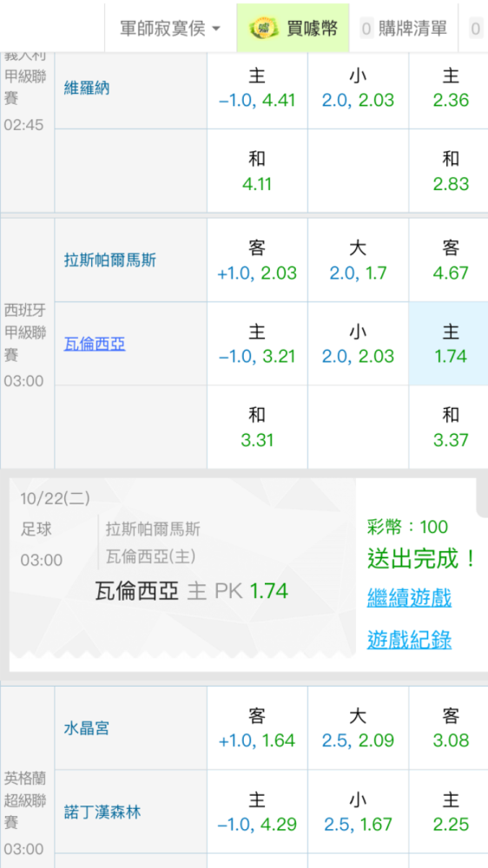
Task: Open 維羅納 team link
Action: tap(87, 88)
